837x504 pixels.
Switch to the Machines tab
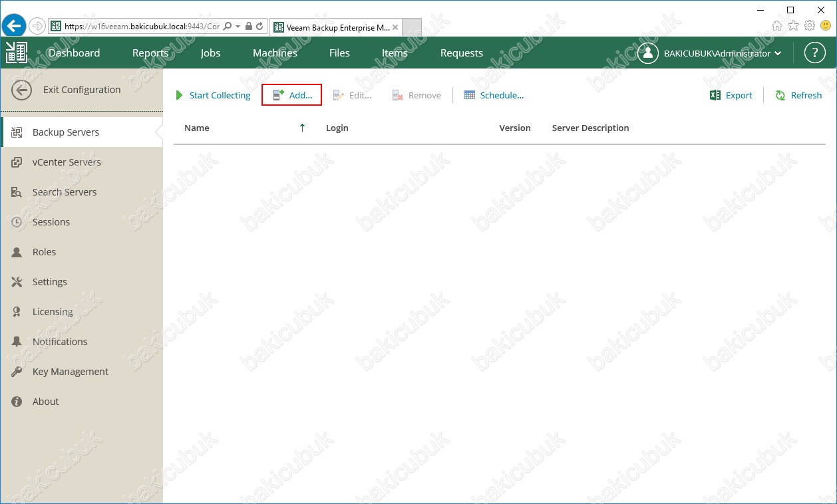click(x=275, y=53)
